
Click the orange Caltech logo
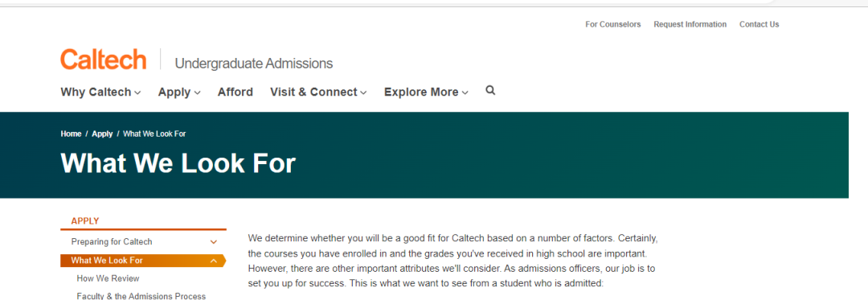[x=104, y=60]
